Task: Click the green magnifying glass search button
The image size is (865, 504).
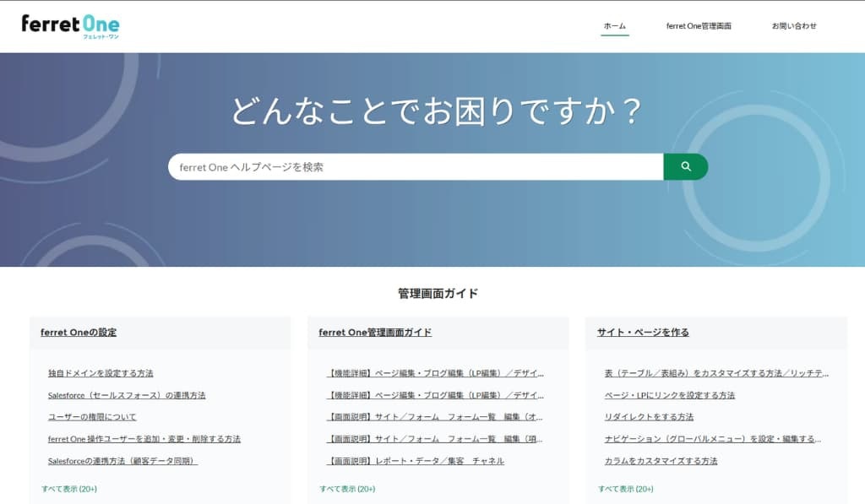Action: (685, 167)
